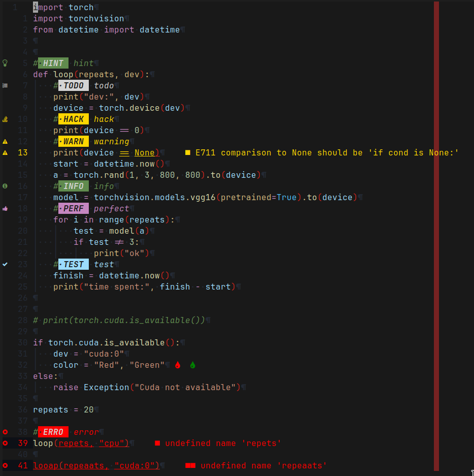Click the green droplet swatch after "Green"

pyautogui.click(x=192, y=365)
